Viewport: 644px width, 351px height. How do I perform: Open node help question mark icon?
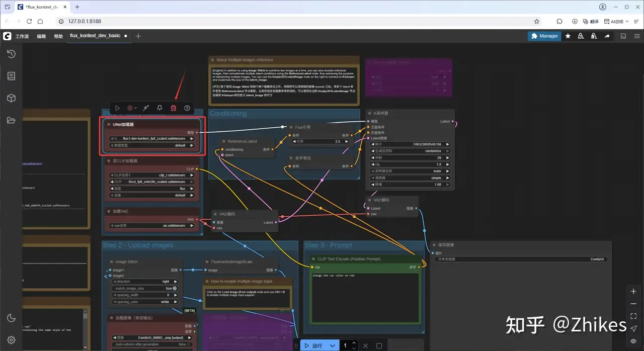pyautogui.click(x=187, y=108)
